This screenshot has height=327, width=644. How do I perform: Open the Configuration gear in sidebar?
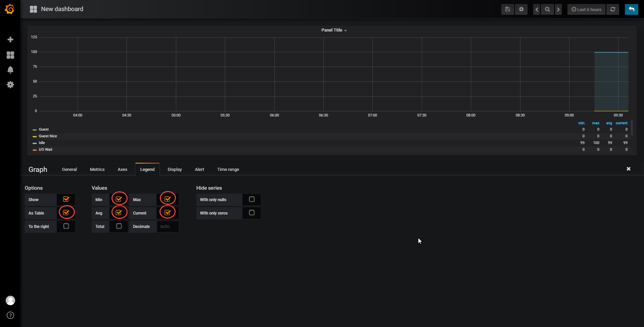(10, 85)
